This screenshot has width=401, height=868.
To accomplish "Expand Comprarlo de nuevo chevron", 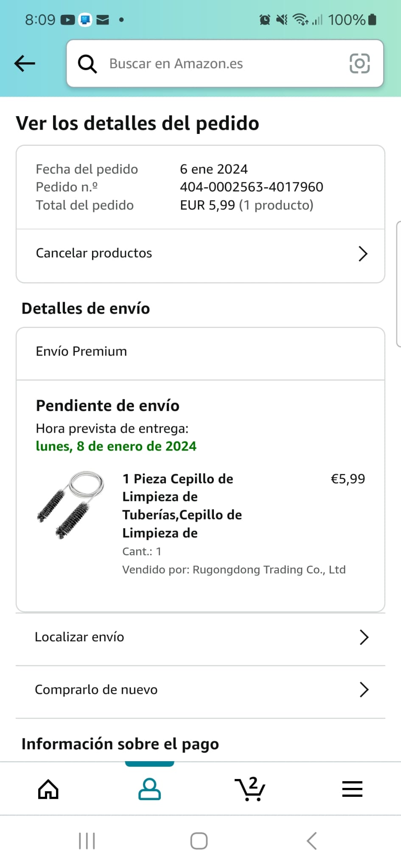I will [x=364, y=690].
